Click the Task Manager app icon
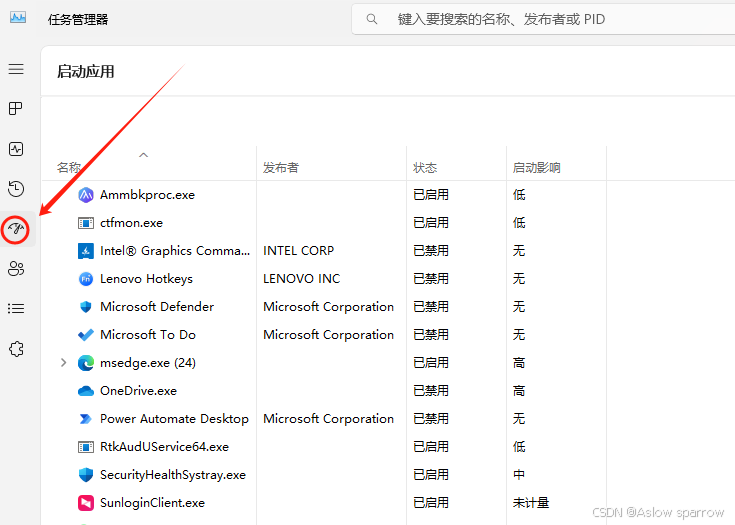 [x=18, y=18]
